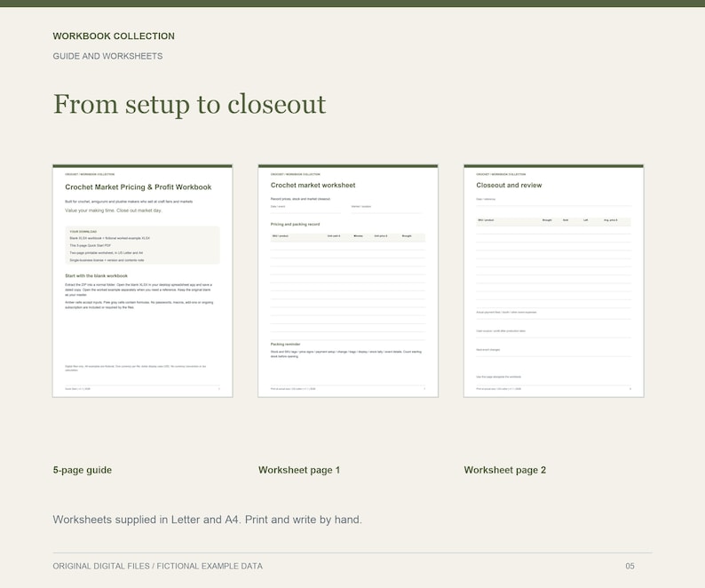
Task: Click the 'Worksheet page 2' caption
Action: (x=505, y=470)
